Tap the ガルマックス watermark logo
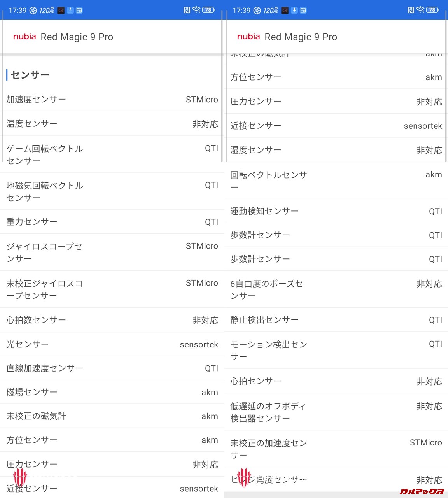The image size is (448, 498). coord(422,492)
